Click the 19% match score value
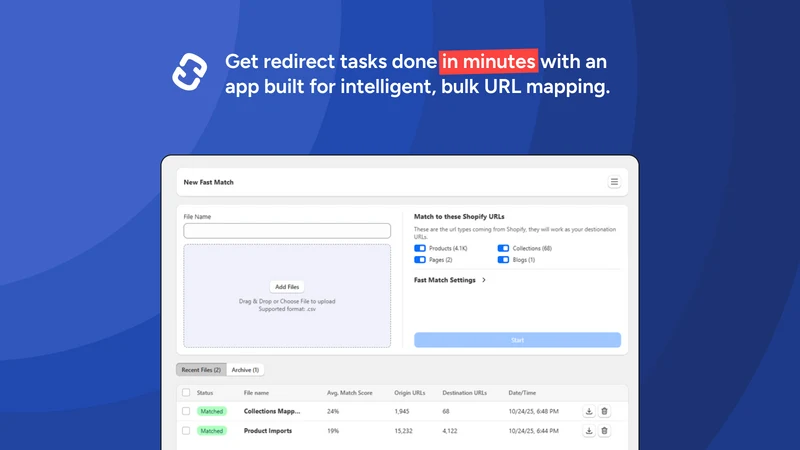 tap(333, 431)
